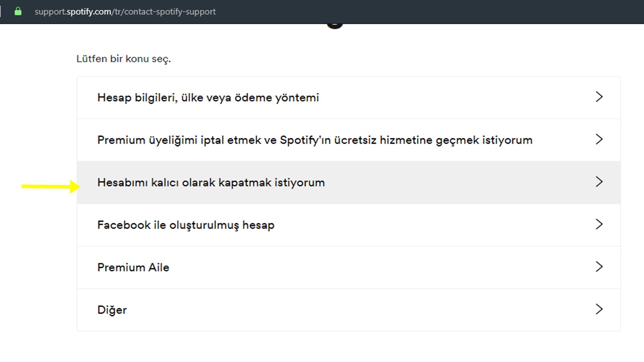Click the chevron next to Hesap bilgileri
The height and width of the screenshot is (362, 644).
599,97
